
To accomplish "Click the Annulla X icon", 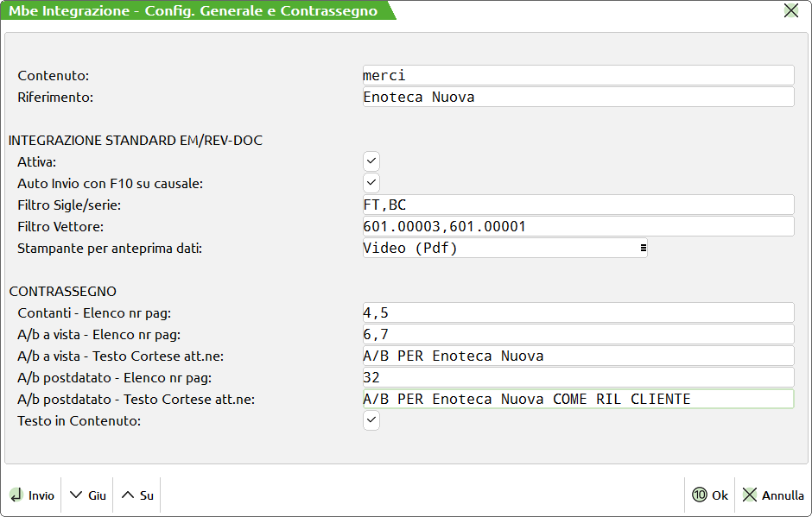I will click(x=750, y=495).
